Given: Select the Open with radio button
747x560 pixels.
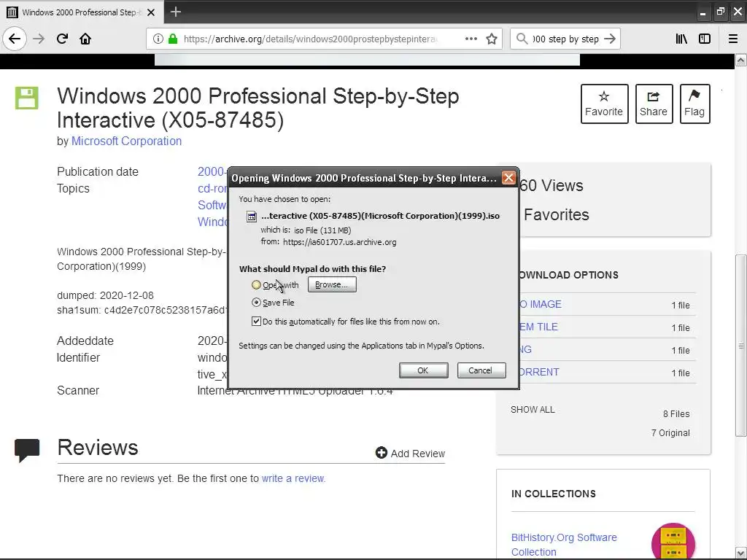Looking at the screenshot, I should [256, 285].
